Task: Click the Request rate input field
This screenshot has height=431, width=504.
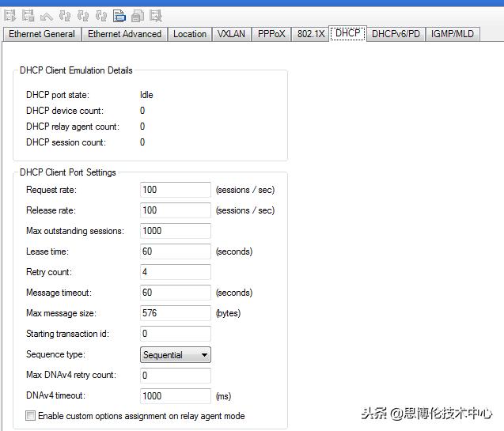Action: coord(176,190)
